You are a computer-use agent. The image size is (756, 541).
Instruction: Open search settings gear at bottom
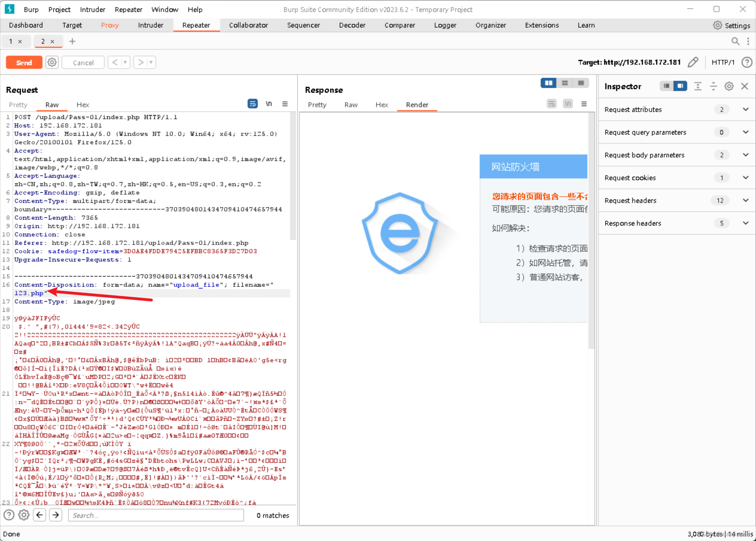(x=24, y=515)
